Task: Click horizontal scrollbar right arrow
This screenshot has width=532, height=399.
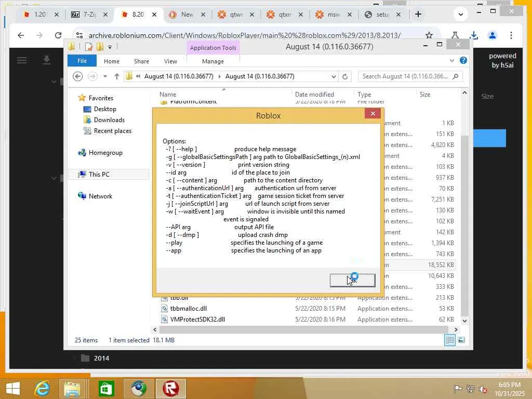Action: tap(456, 329)
